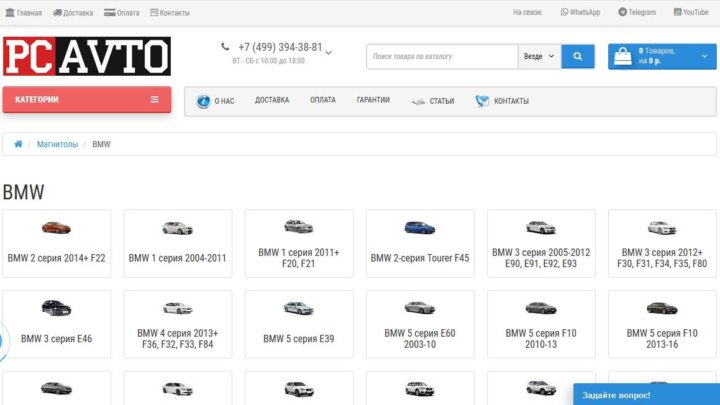Click the catalog search input field
Image resolution: width=720 pixels, height=405 pixels.
pyautogui.click(x=442, y=56)
